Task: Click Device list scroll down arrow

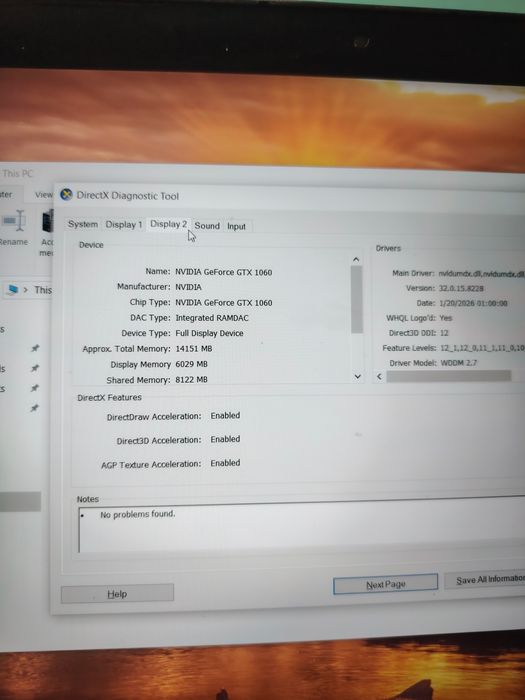Action: [357, 376]
